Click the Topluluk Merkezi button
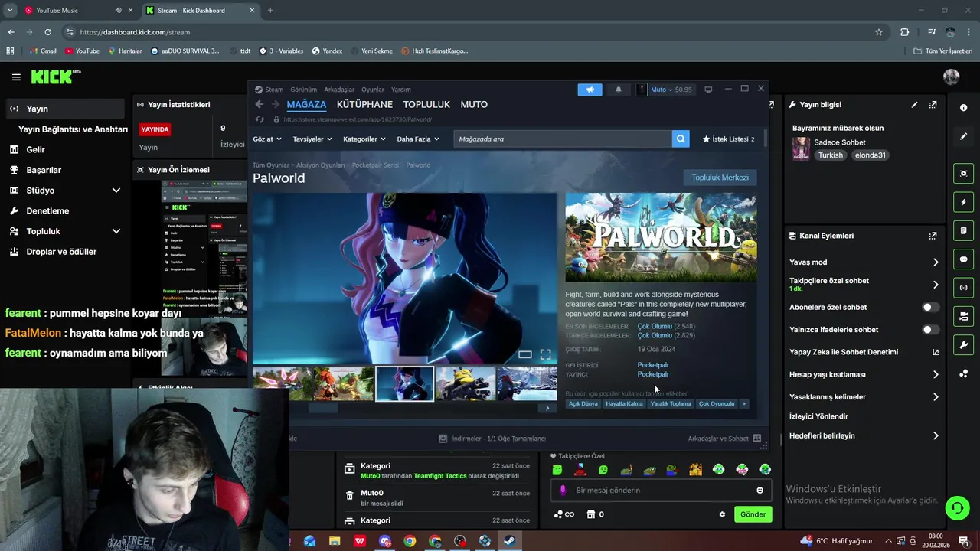The image size is (980, 551). point(720,178)
